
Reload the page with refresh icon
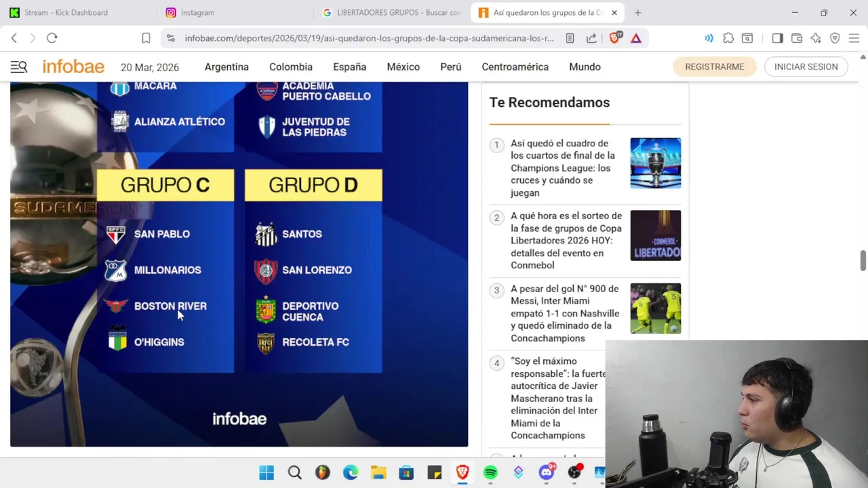[x=52, y=38]
